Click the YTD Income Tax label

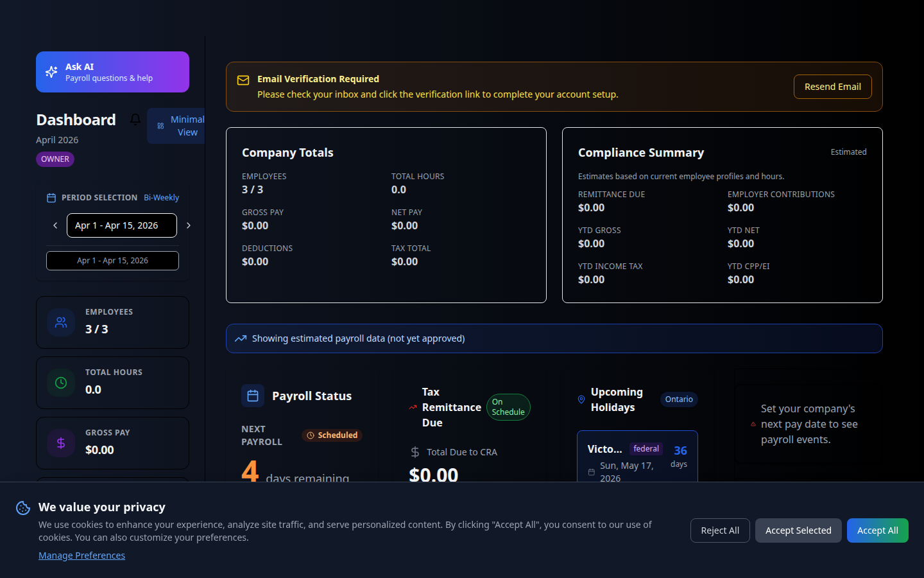(610, 267)
